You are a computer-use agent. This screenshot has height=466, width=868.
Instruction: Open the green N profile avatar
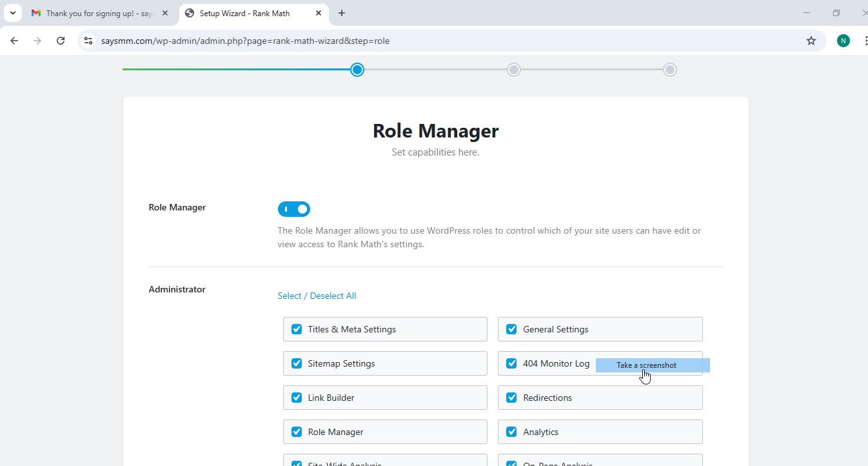point(843,41)
